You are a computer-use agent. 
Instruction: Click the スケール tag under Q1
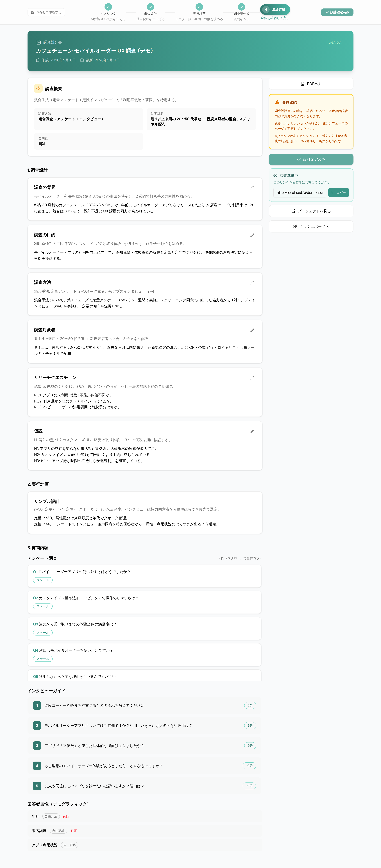43,580
